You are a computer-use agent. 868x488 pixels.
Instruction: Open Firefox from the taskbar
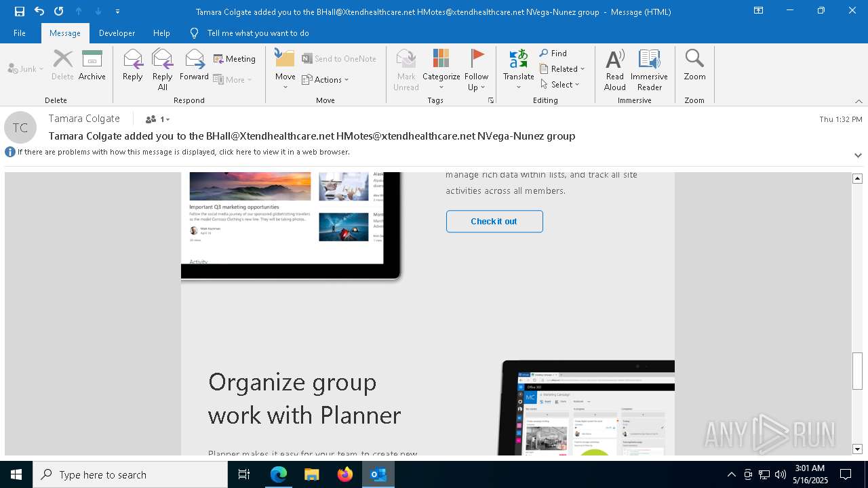(345, 474)
